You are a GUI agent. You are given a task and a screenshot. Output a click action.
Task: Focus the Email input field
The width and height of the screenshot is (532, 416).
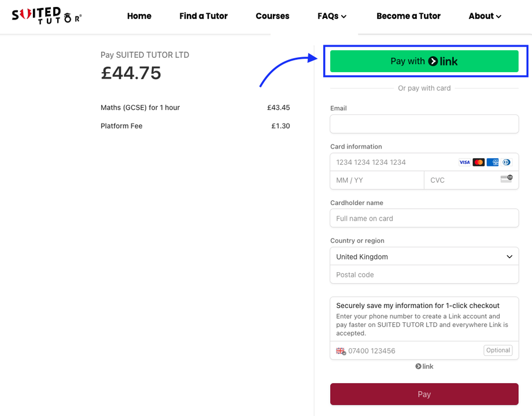(424, 124)
